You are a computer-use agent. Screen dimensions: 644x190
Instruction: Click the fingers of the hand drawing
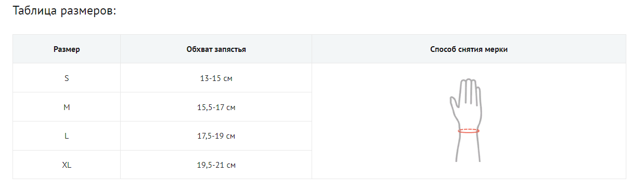470,89
